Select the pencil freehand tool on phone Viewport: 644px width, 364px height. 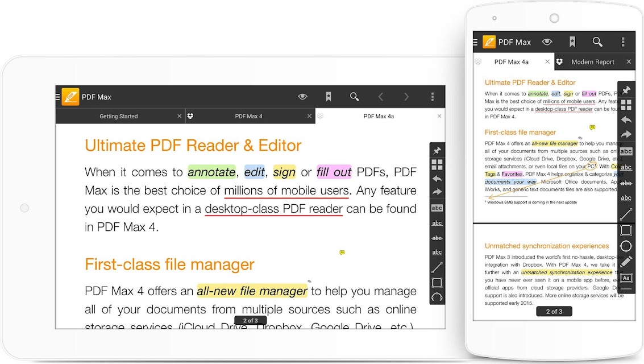(626, 262)
